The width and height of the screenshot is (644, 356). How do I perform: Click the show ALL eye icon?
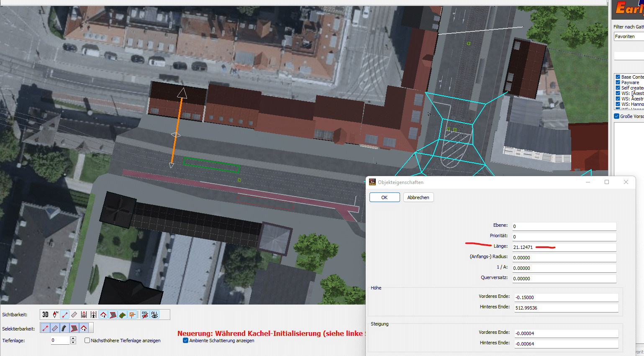[x=155, y=315]
